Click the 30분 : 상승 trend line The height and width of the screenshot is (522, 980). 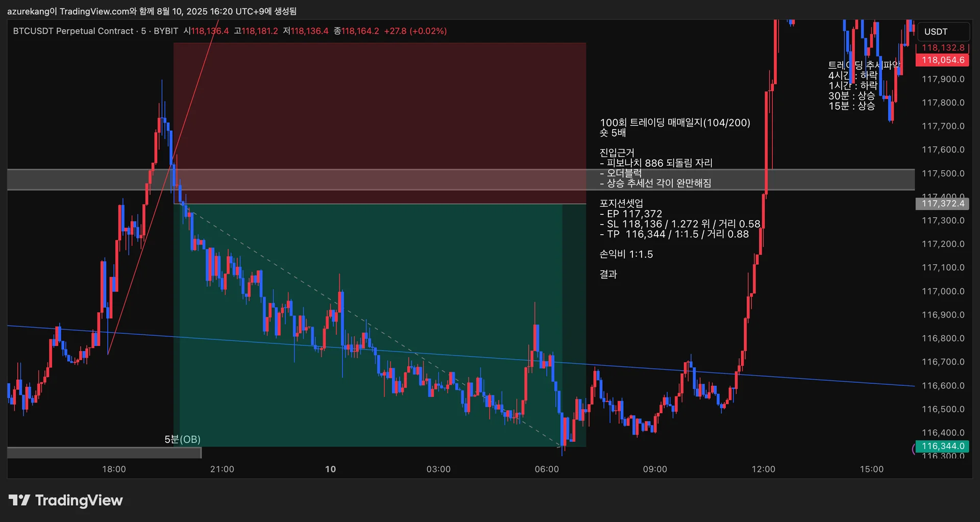pyautogui.click(x=852, y=96)
